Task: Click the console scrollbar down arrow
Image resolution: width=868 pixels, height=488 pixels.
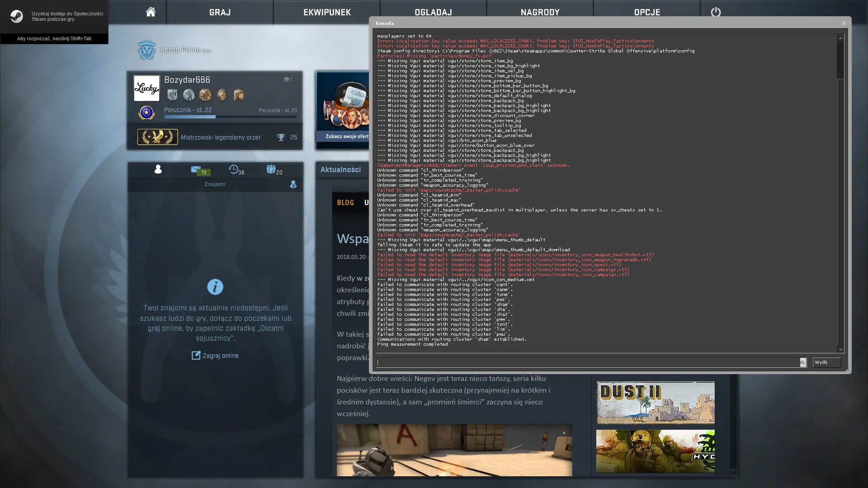Action: pyautogui.click(x=840, y=350)
